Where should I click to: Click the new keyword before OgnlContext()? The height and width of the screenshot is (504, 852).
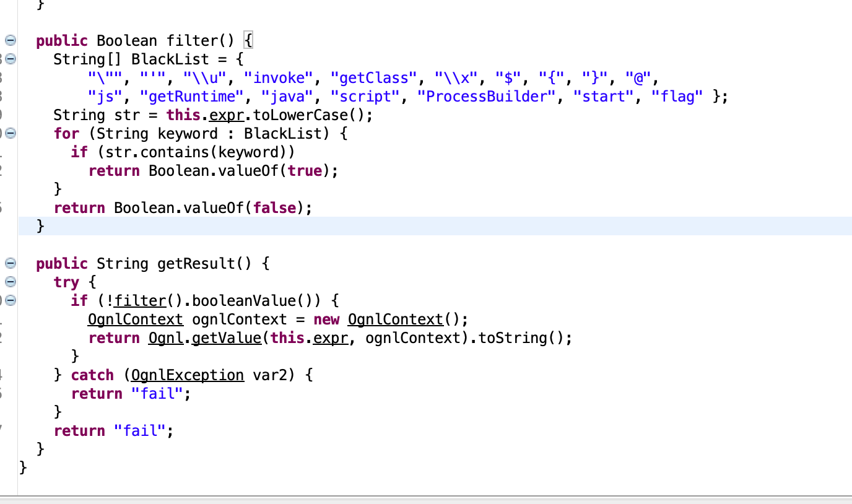pyautogui.click(x=326, y=319)
